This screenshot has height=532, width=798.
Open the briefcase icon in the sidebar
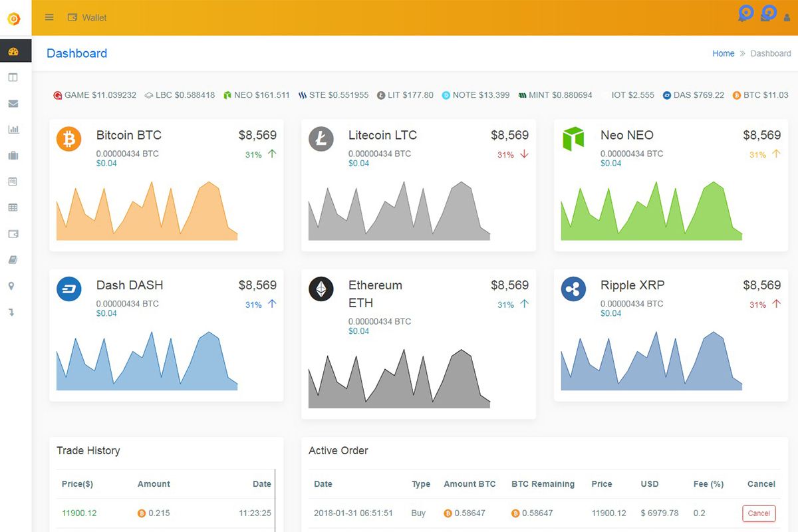click(x=13, y=156)
